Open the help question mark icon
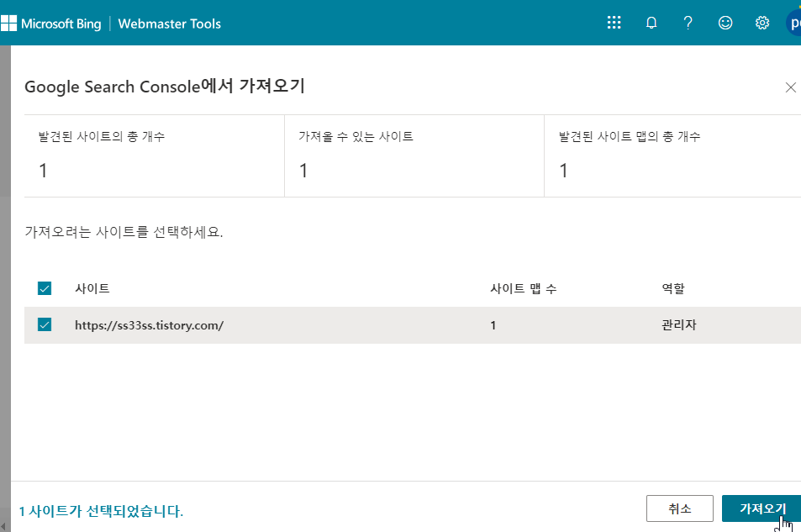The height and width of the screenshot is (532, 801). 688,23
